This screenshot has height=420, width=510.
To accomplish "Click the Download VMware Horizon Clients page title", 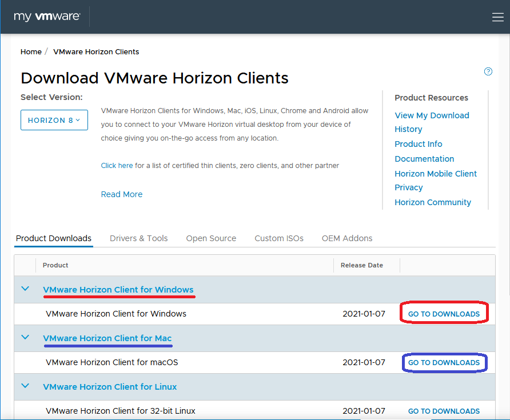I will click(x=154, y=78).
